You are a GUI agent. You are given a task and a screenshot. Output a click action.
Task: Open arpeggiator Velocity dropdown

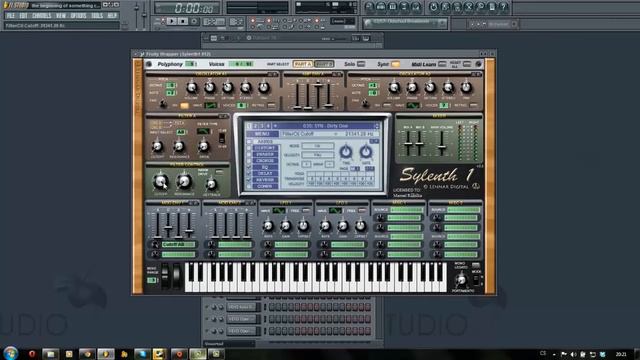click(318, 155)
